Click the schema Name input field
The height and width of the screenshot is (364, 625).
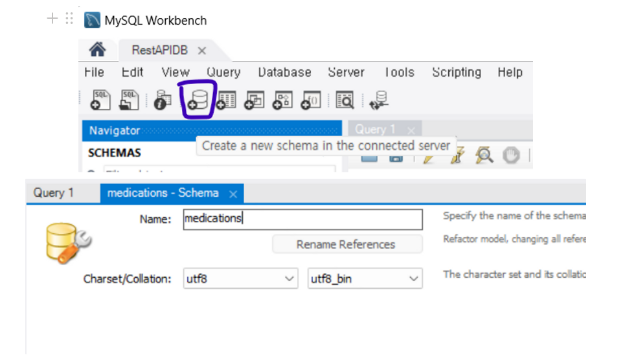coord(302,220)
